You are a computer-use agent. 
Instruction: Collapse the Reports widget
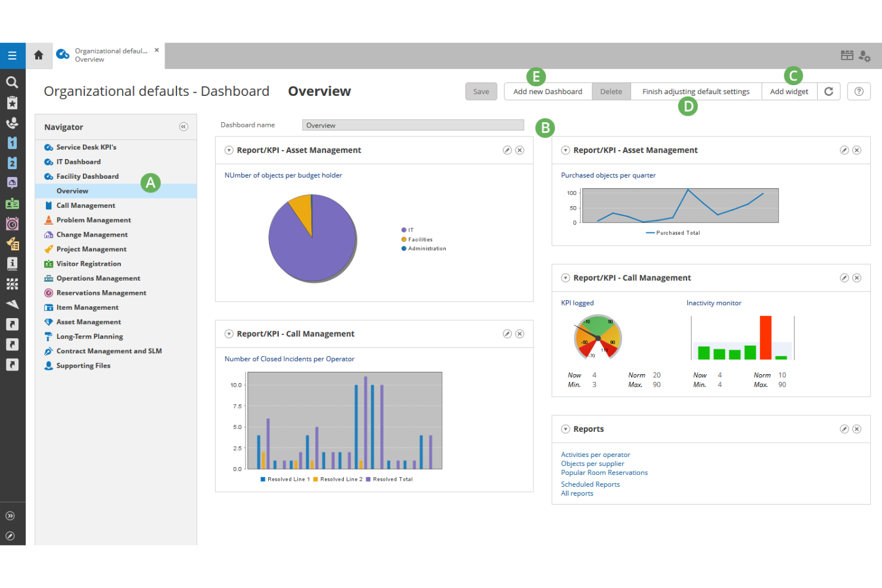click(565, 429)
